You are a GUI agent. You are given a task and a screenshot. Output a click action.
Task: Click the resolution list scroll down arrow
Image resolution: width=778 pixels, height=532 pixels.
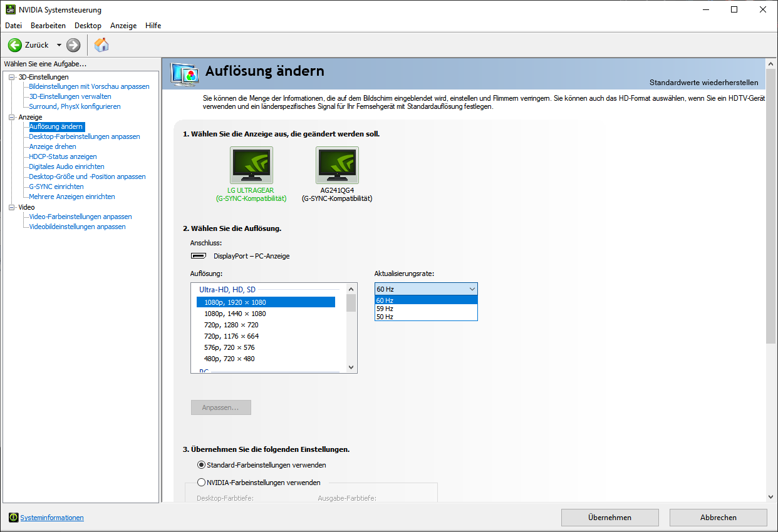(351, 367)
